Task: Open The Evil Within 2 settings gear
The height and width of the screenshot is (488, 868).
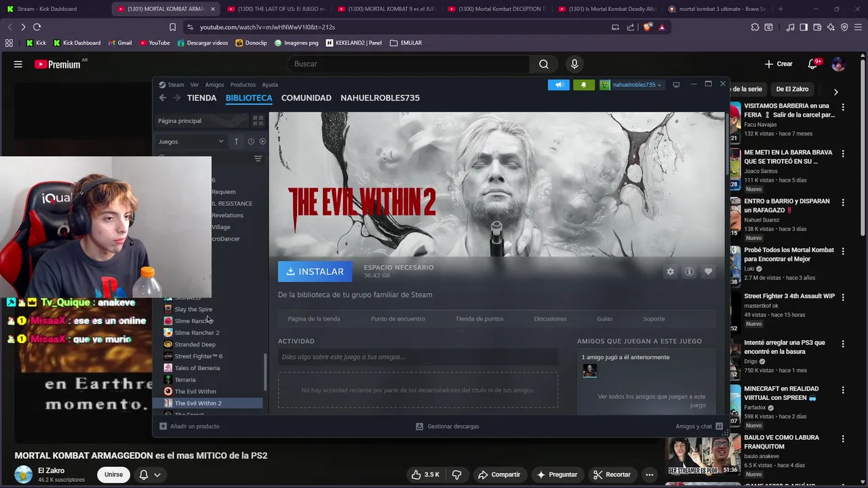Action: (670, 271)
